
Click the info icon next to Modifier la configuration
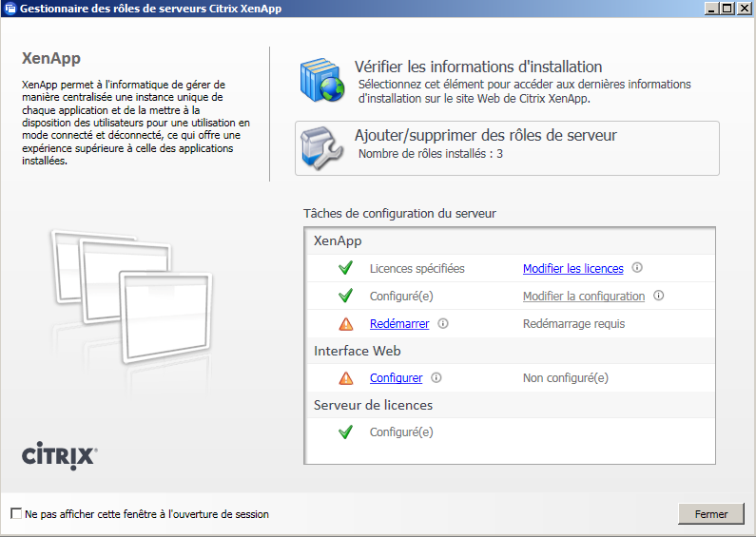pyautogui.click(x=658, y=296)
